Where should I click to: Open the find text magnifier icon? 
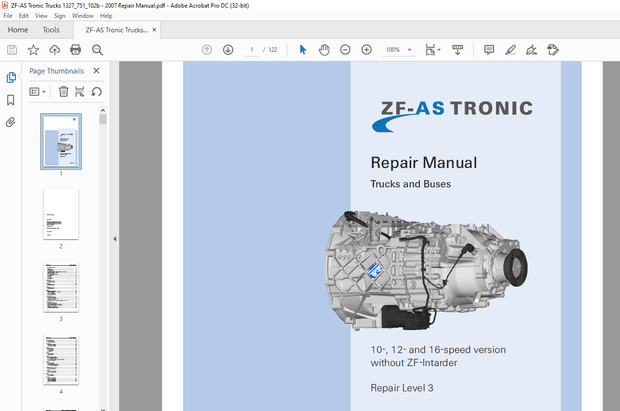pyautogui.click(x=97, y=50)
